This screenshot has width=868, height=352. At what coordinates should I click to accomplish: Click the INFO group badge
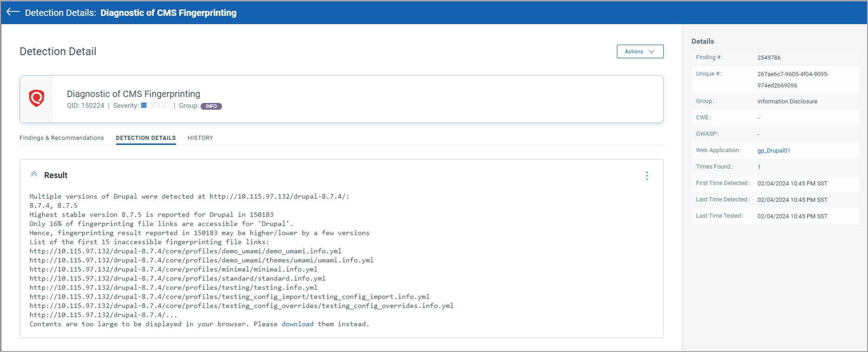coord(211,106)
